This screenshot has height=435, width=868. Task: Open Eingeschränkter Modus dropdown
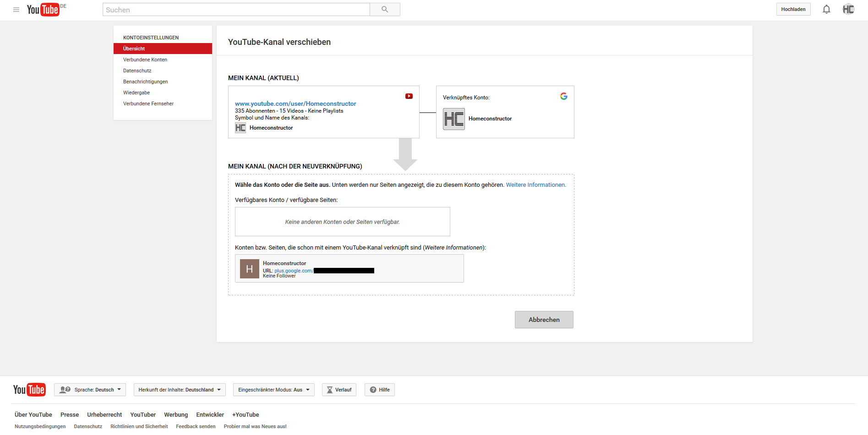274,390
